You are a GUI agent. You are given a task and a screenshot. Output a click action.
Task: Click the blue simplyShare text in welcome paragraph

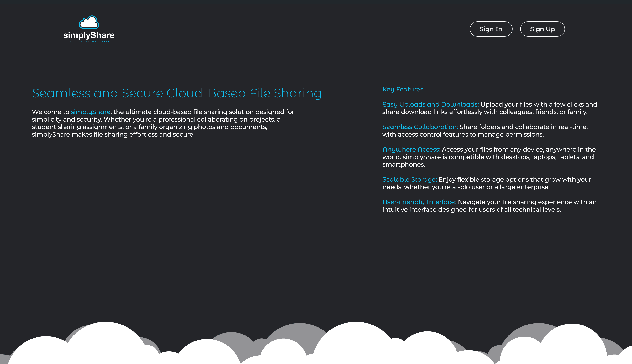[x=91, y=112]
